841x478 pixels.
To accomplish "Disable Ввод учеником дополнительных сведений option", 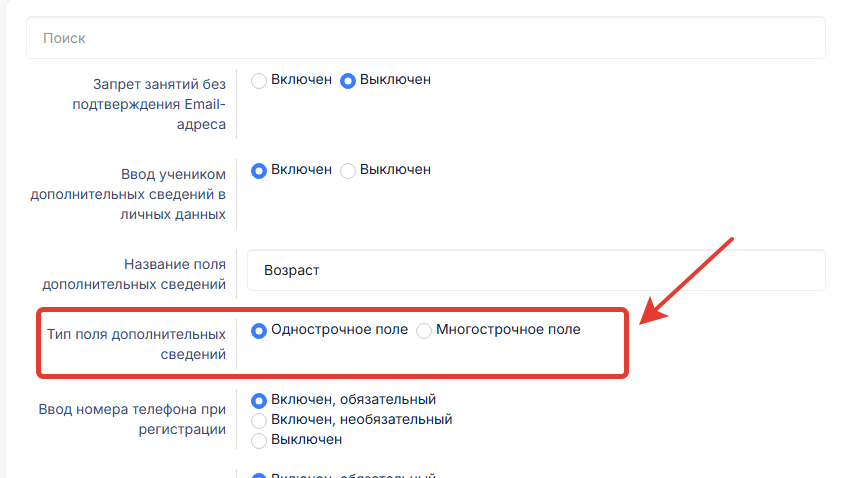I will click(349, 170).
